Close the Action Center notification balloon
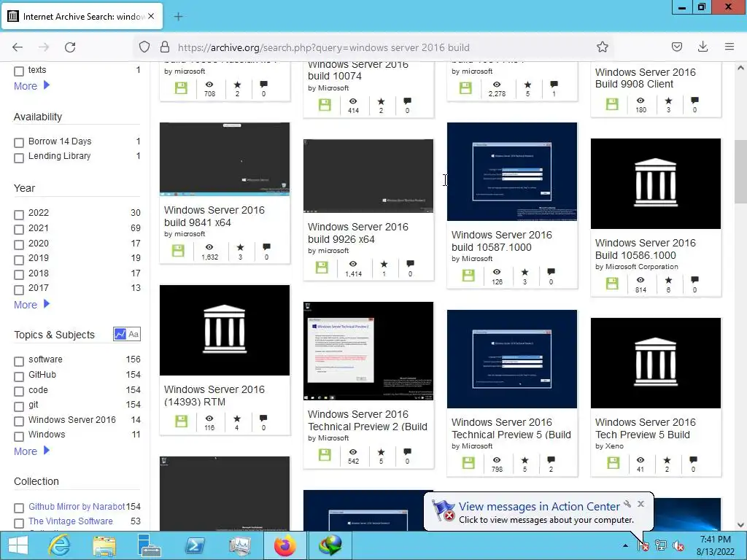Screen dimensions: 747x560 point(640,504)
